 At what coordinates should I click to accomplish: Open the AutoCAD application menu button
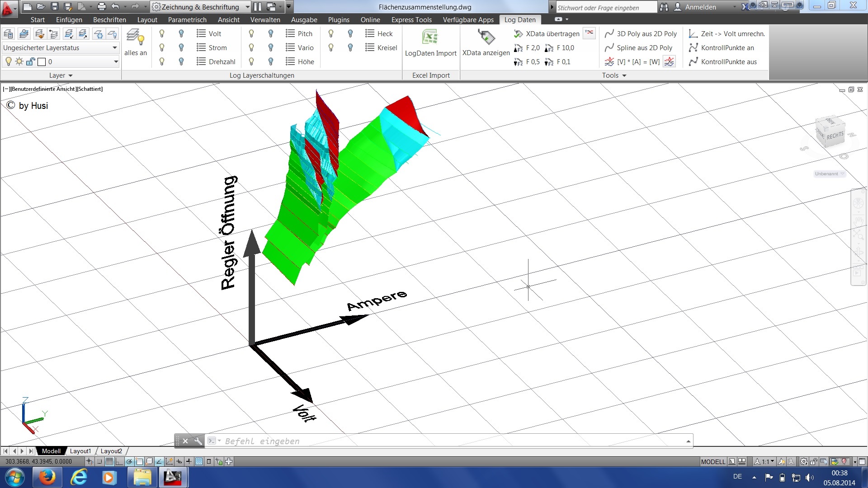[x=8, y=8]
